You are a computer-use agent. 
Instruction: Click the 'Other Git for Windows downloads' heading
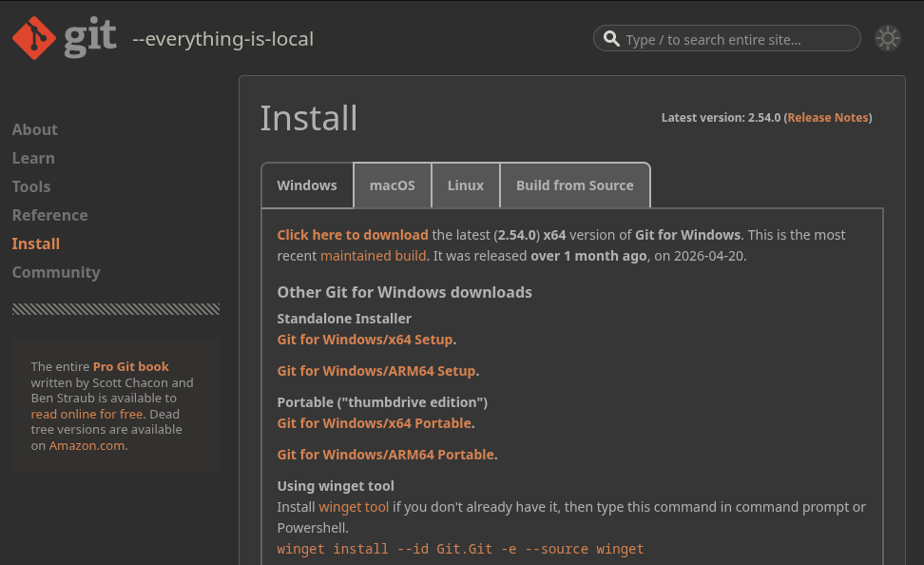[x=404, y=293]
